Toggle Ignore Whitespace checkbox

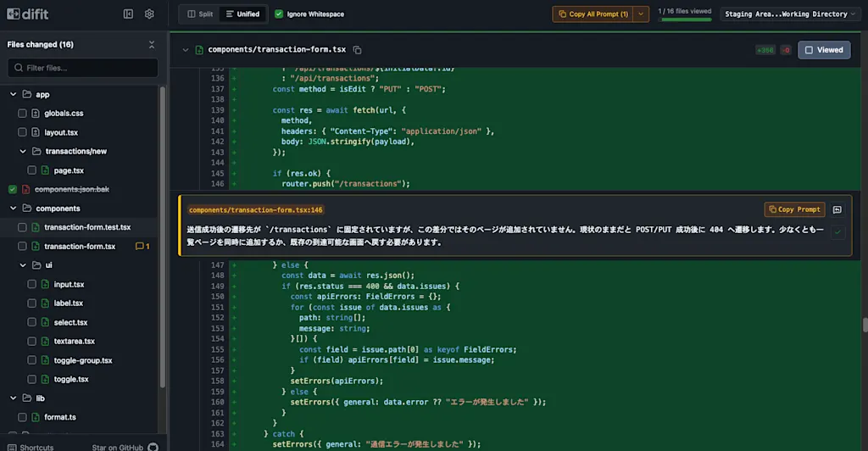279,14
